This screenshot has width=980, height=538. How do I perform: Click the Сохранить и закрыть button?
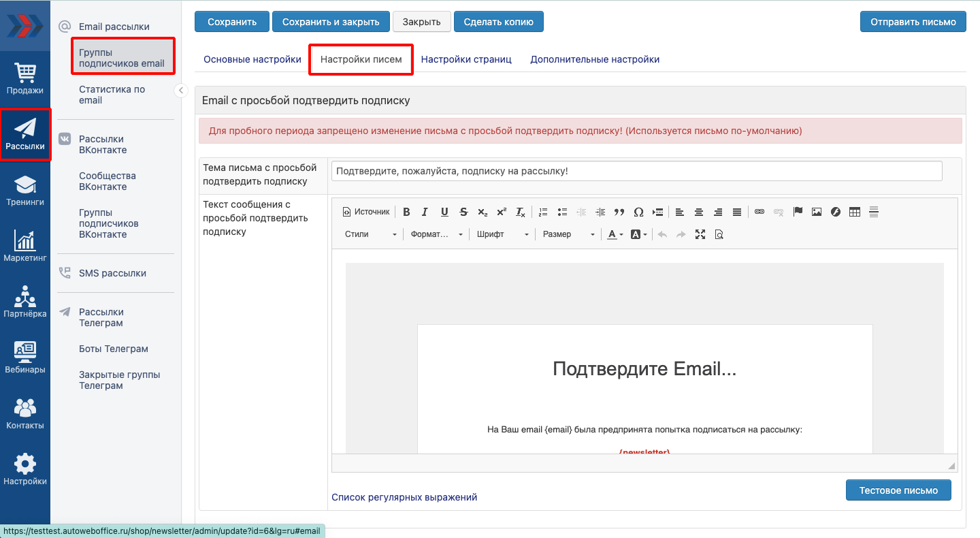pyautogui.click(x=331, y=22)
